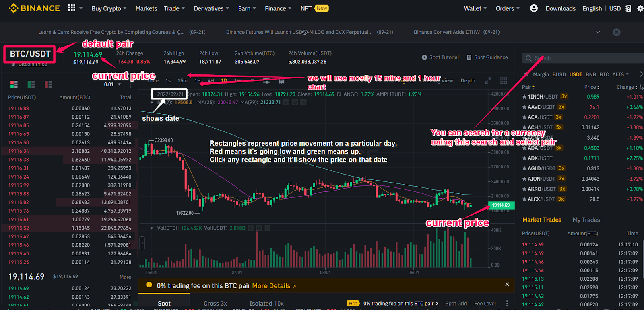Dismiss the 0% trading fee banner
644x310 pixels.
click(x=507, y=285)
